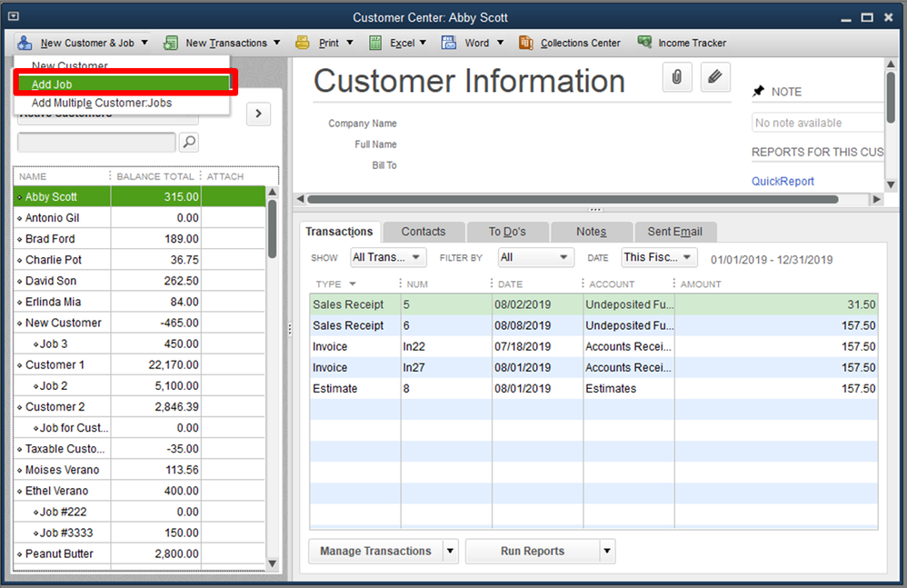Select customer David Son in list

(x=139, y=281)
